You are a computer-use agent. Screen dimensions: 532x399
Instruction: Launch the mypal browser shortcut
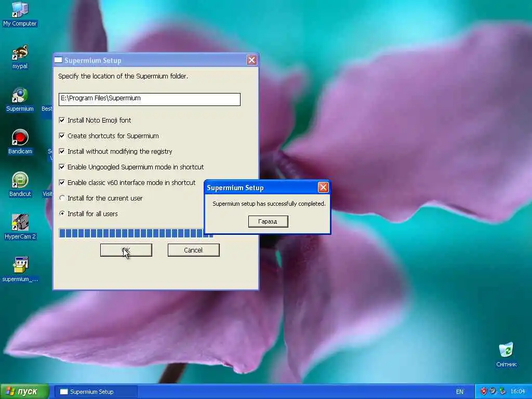20,57
